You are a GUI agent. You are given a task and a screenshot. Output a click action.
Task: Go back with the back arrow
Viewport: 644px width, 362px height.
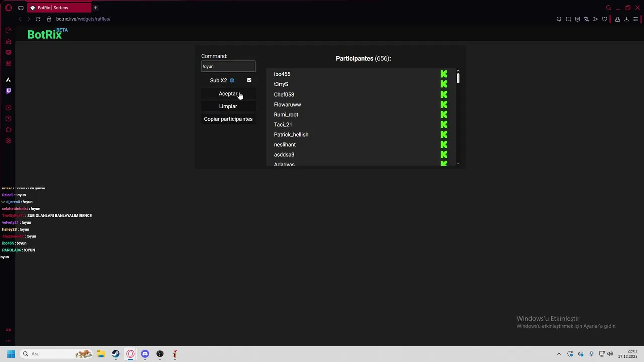[20, 19]
